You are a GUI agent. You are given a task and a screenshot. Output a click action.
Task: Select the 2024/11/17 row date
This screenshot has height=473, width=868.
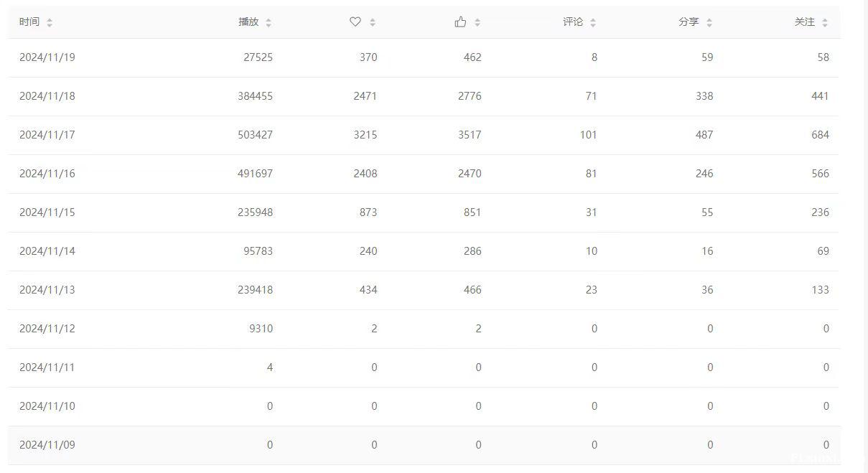coord(47,135)
